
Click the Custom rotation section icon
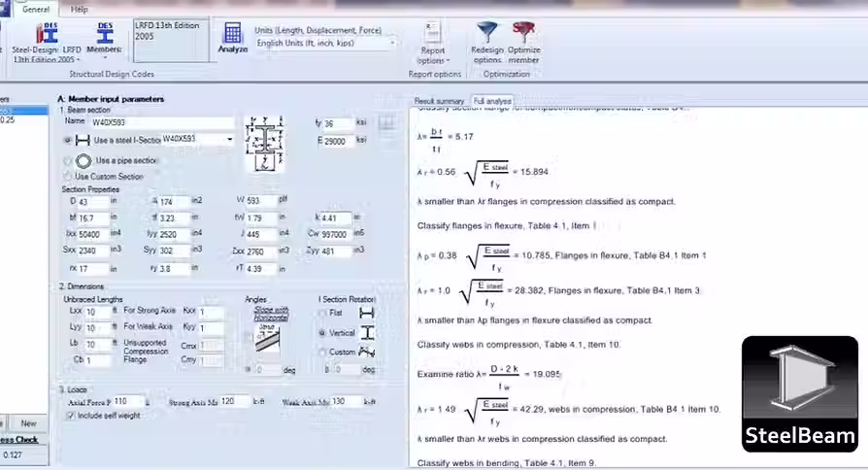point(366,352)
